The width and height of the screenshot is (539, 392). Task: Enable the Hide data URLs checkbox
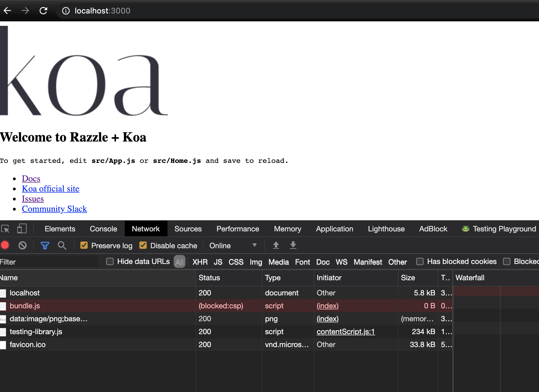point(110,261)
